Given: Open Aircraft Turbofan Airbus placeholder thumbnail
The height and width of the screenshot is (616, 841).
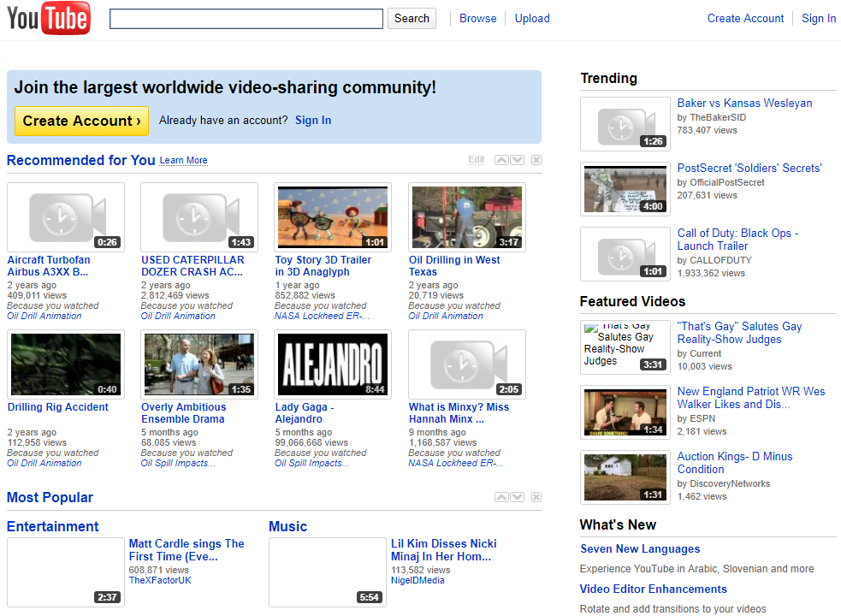Looking at the screenshot, I should (65, 217).
